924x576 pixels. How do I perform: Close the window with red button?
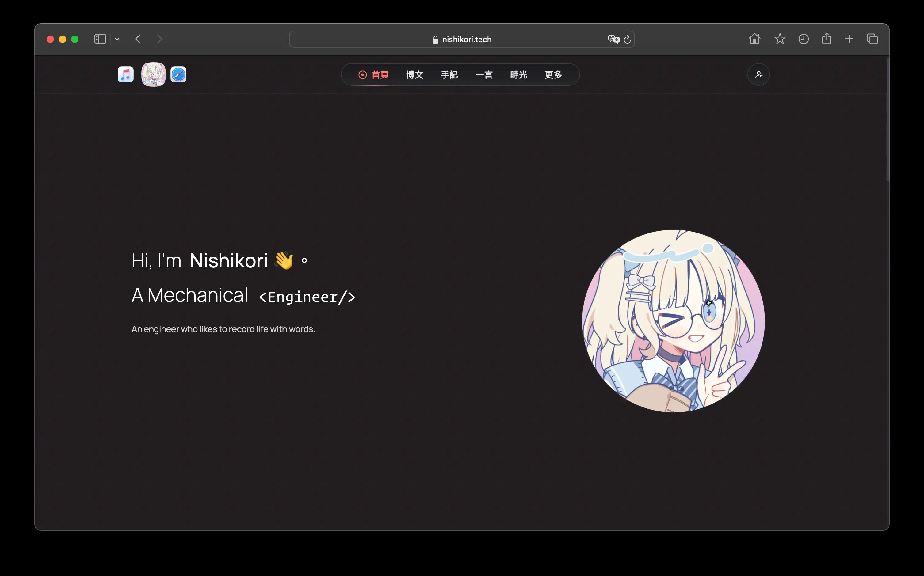pyautogui.click(x=50, y=39)
